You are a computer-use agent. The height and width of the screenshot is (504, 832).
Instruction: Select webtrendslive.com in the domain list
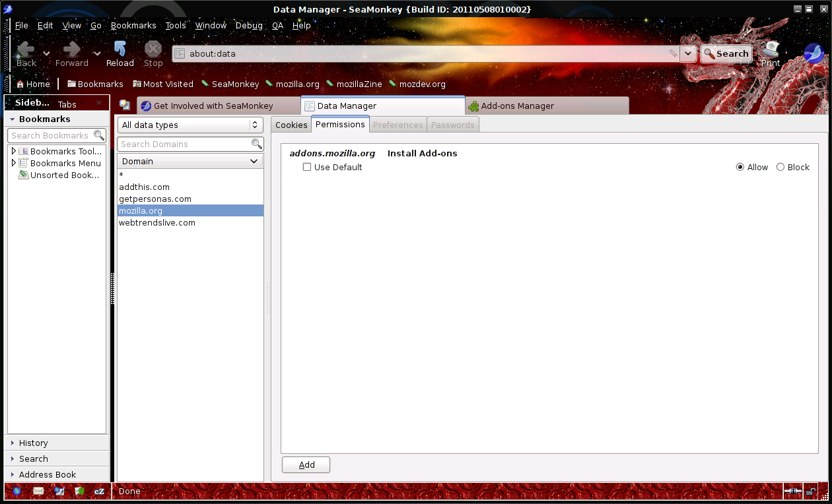(x=157, y=223)
